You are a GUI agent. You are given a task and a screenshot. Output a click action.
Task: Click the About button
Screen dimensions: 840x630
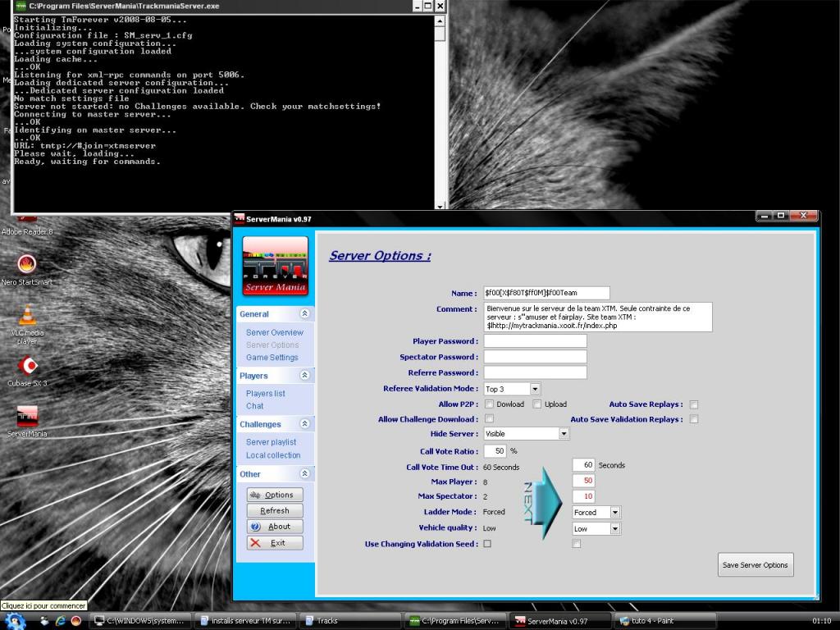coord(275,527)
